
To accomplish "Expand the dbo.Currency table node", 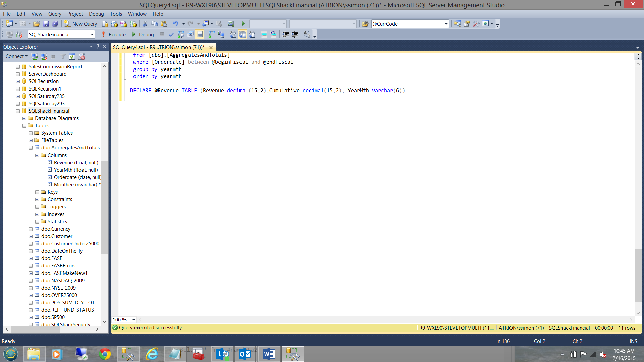I will coord(31,229).
